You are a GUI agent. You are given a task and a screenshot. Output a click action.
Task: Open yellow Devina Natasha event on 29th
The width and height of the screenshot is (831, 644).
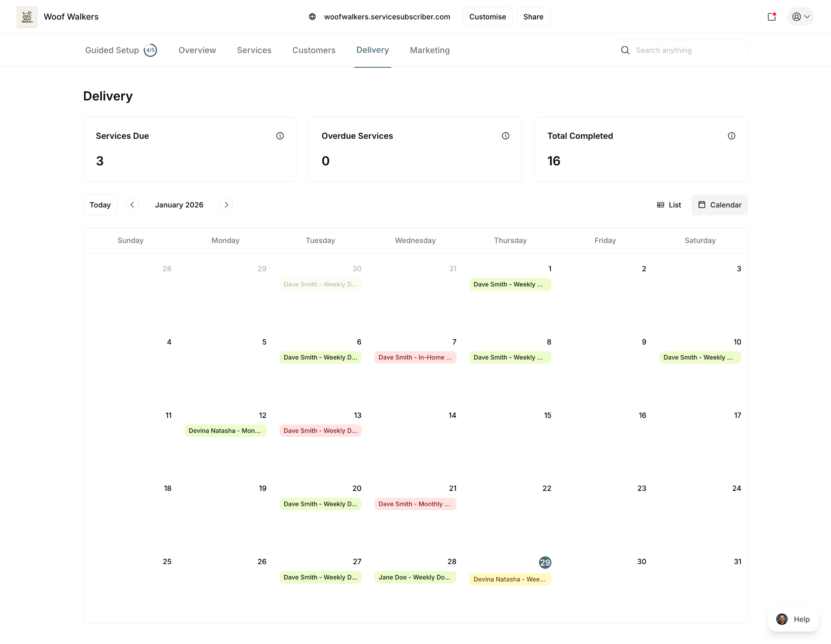tap(510, 579)
